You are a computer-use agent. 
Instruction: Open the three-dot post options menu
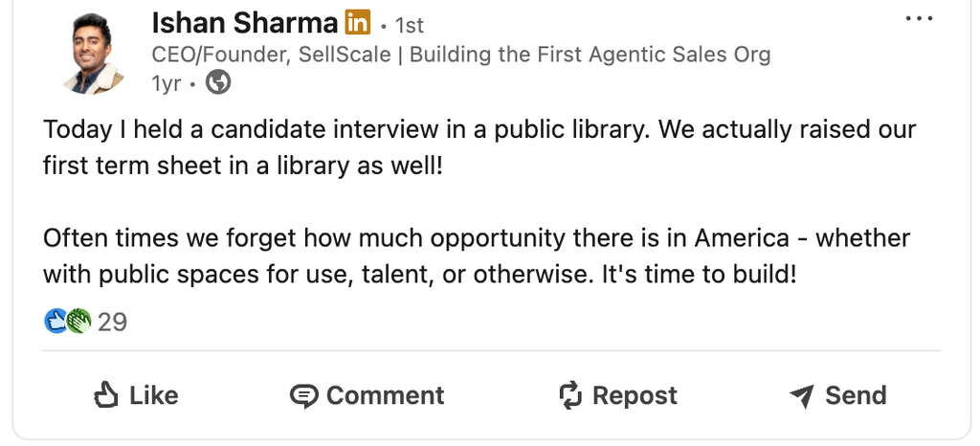coord(918,19)
